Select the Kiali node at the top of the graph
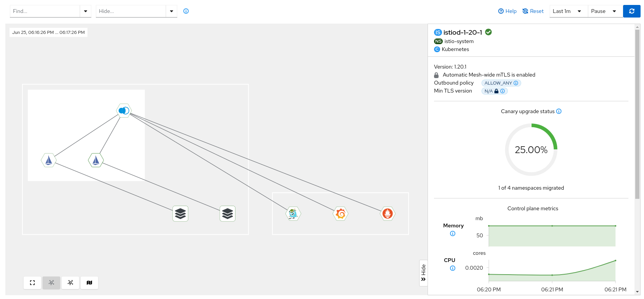Image resolution: width=644 pixels, height=299 pixels. click(124, 111)
